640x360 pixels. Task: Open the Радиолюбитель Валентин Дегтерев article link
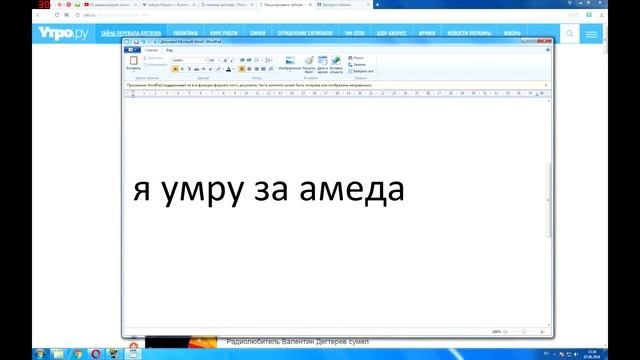pyautogui.click(x=297, y=342)
